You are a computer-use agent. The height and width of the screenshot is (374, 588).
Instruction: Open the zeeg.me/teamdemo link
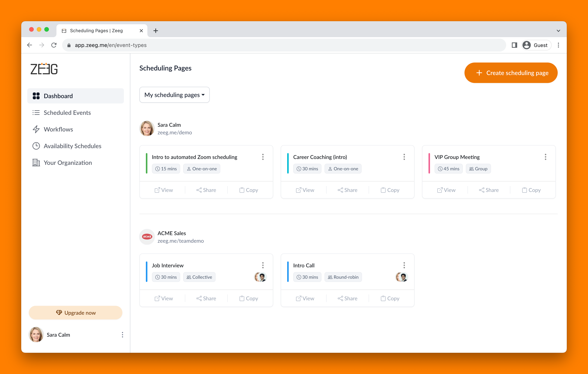tap(181, 241)
